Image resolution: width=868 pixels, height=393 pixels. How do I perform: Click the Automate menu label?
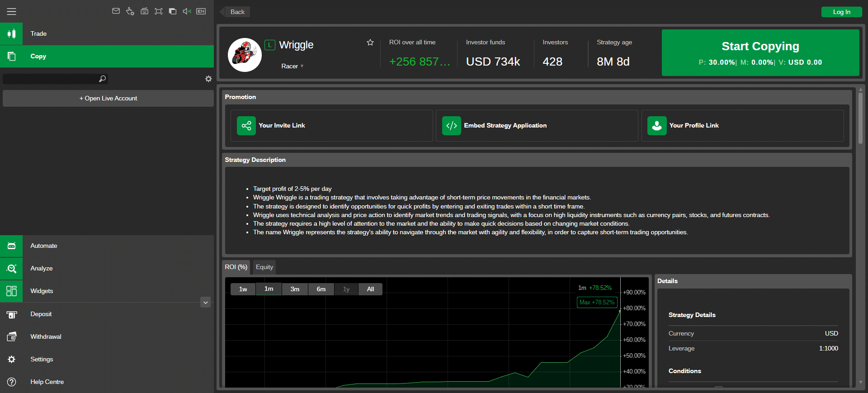tap(44, 246)
